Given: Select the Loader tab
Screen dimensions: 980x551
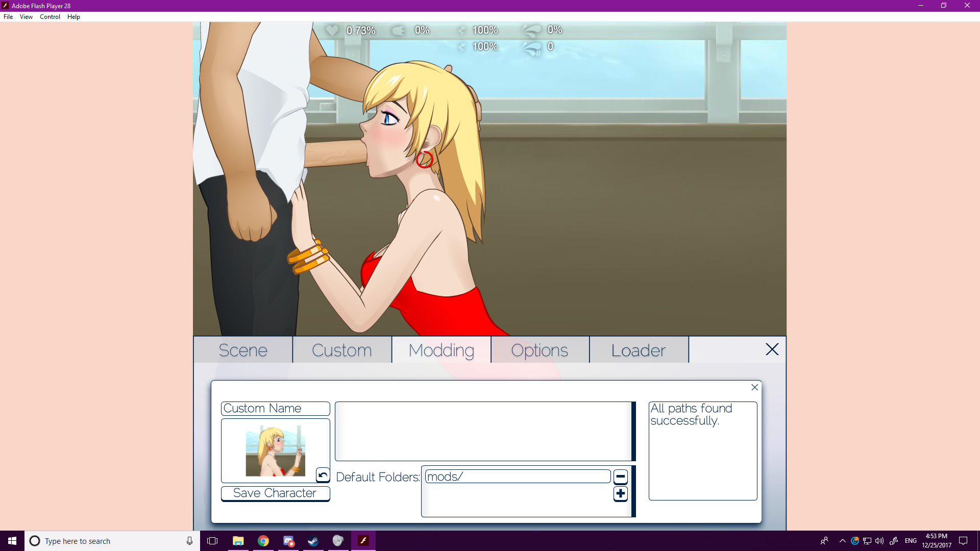Looking at the screenshot, I should pos(638,350).
